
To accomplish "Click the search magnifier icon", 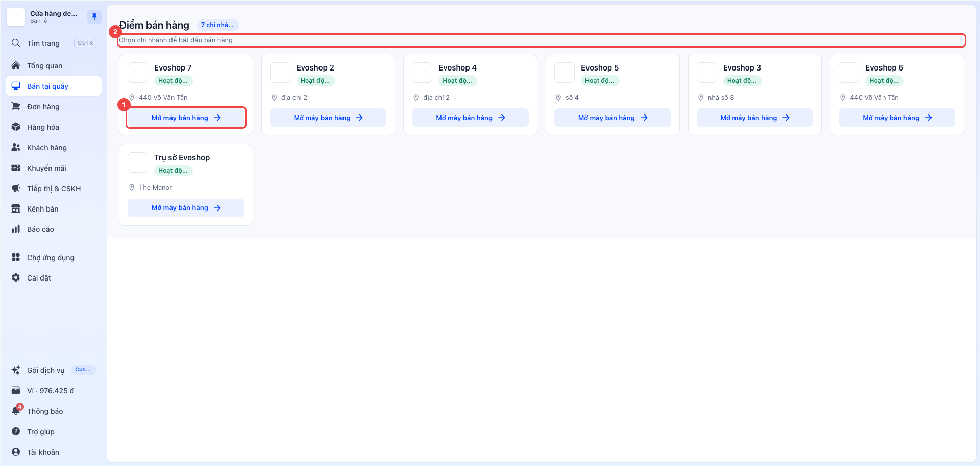I will click(x=16, y=43).
